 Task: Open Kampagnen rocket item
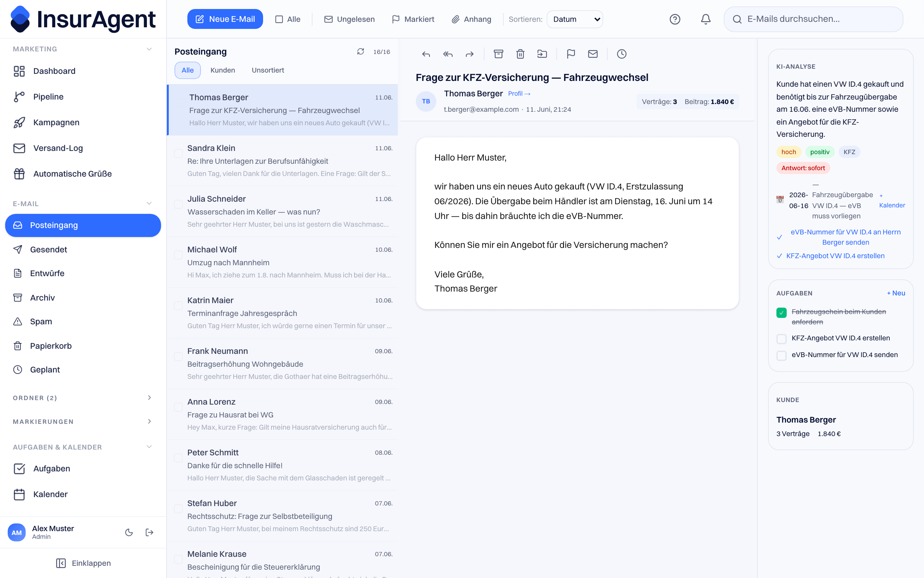[x=83, y=122]
